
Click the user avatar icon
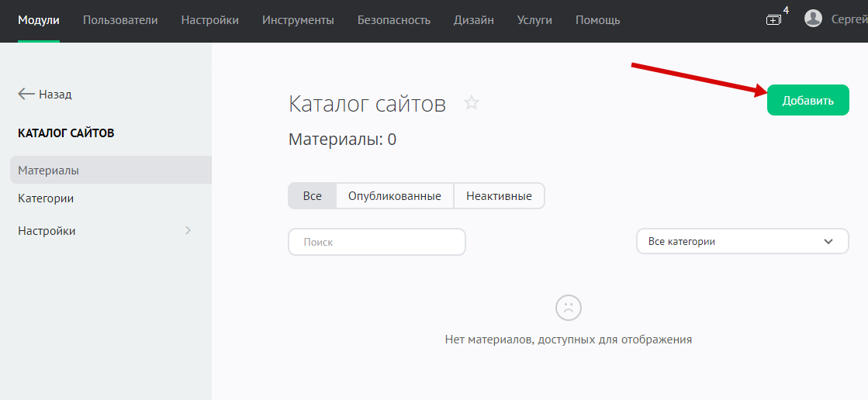[813, 19]
